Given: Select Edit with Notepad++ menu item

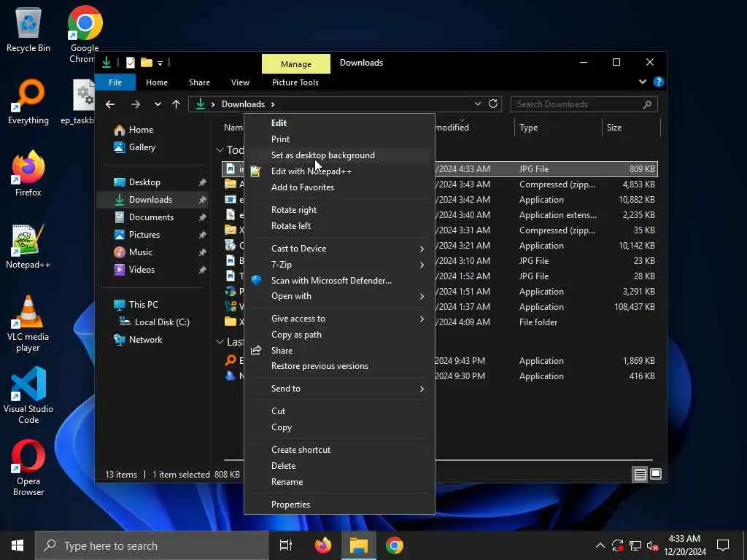Looking at the screenshot, I should tap(339, 171).
